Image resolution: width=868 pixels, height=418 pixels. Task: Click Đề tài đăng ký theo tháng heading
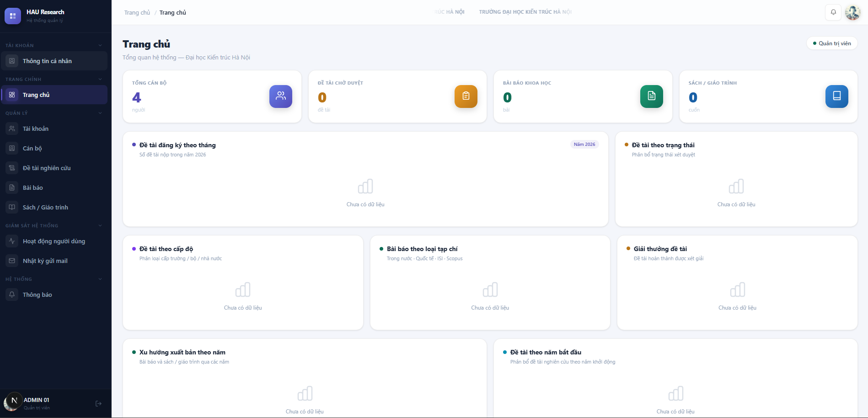pos(177,145)
